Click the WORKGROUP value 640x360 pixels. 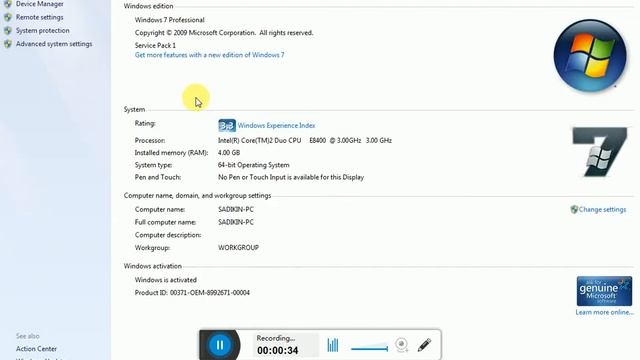point(238,248)
